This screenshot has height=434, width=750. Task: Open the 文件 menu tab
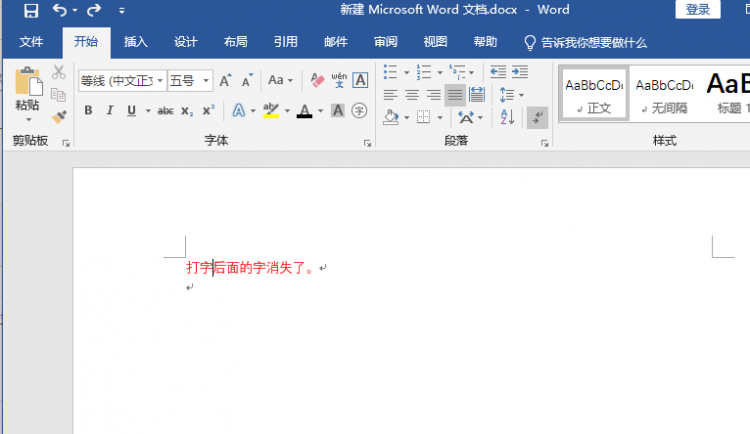coord(31,42)
